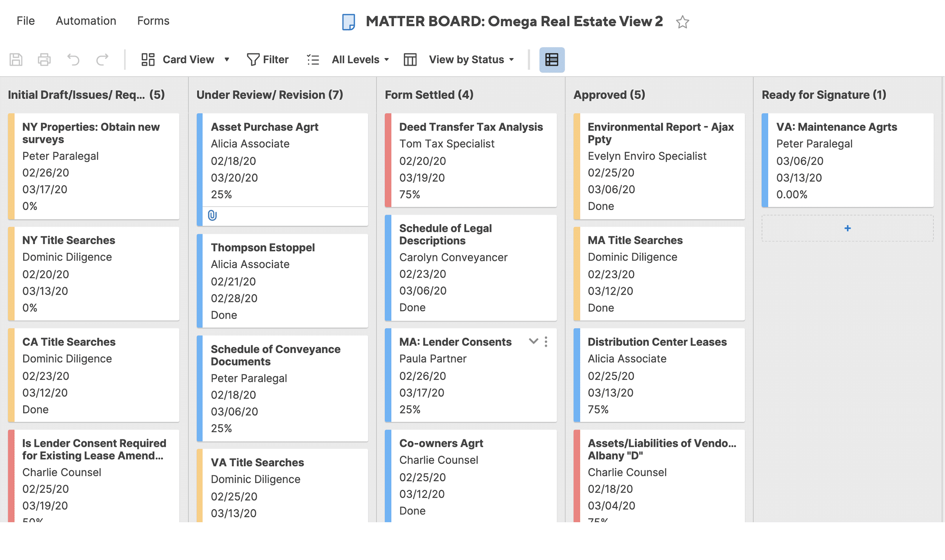
Task: Redo the last action
Action: 102,59
